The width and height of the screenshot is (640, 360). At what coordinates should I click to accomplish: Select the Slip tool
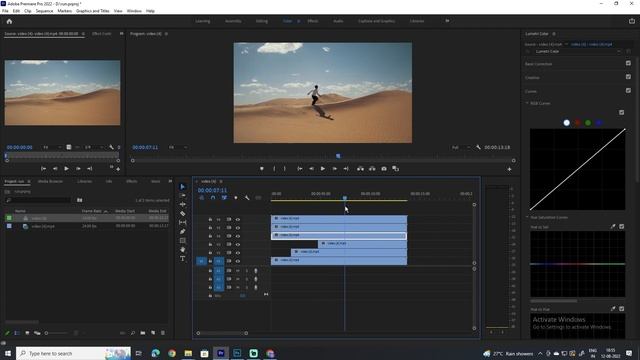coord(182,222)
